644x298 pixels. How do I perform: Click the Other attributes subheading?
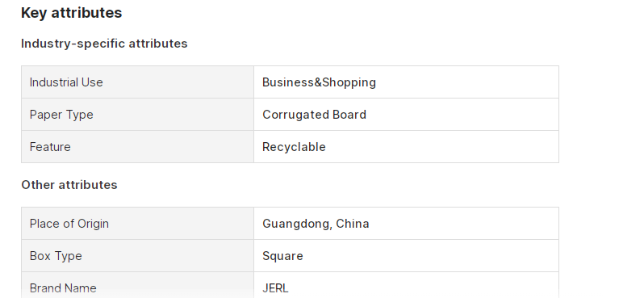tap(69, 185)
